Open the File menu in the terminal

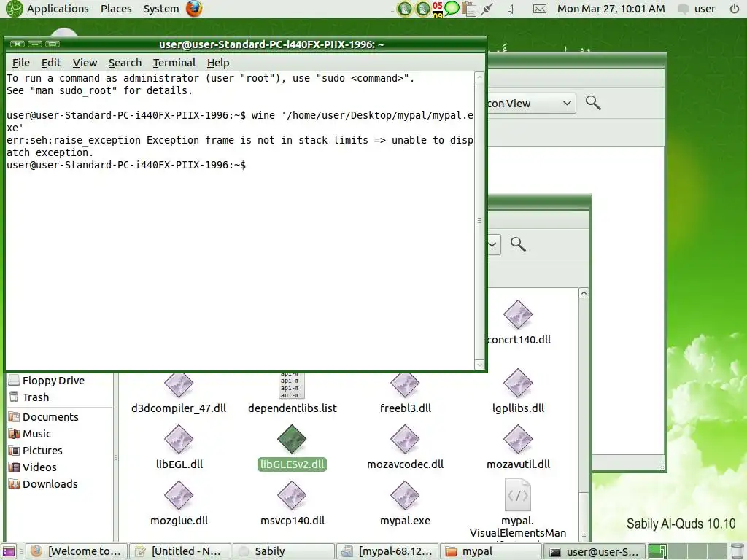[x=20, y=63]
